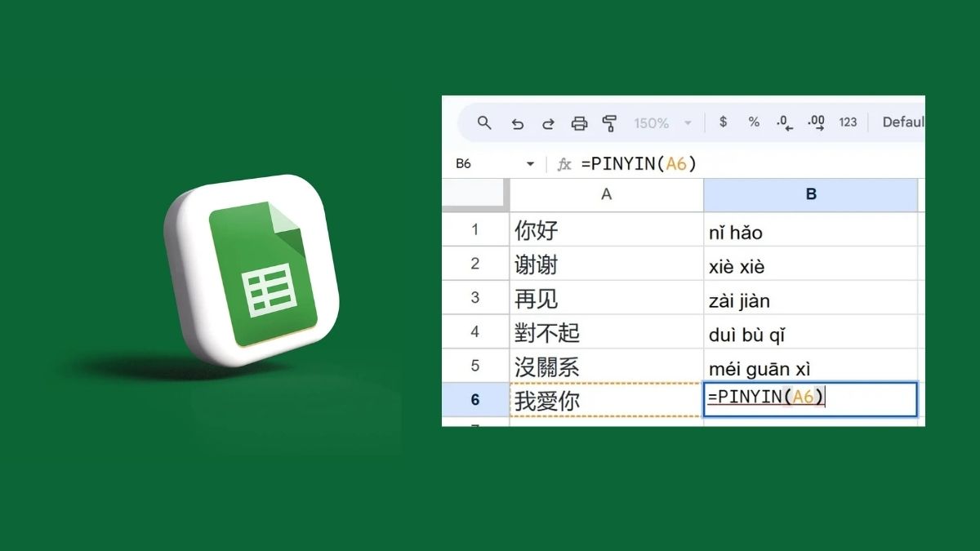Viewport: 980px width, 551px height.
Task: Select column A header
Action: pos(606,194)
